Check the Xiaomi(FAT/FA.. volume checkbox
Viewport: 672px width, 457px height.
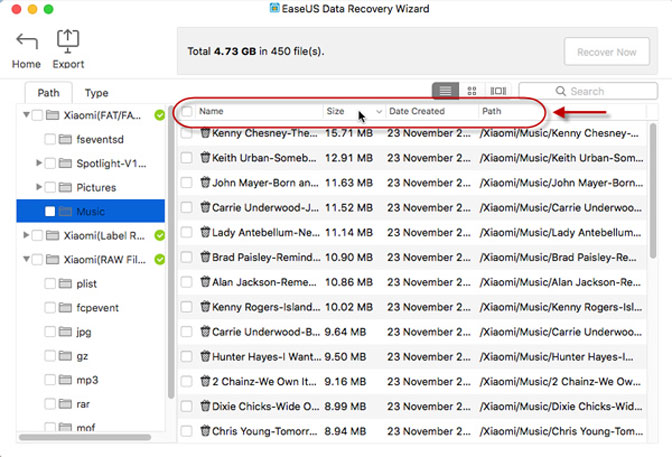click(37, 115)
